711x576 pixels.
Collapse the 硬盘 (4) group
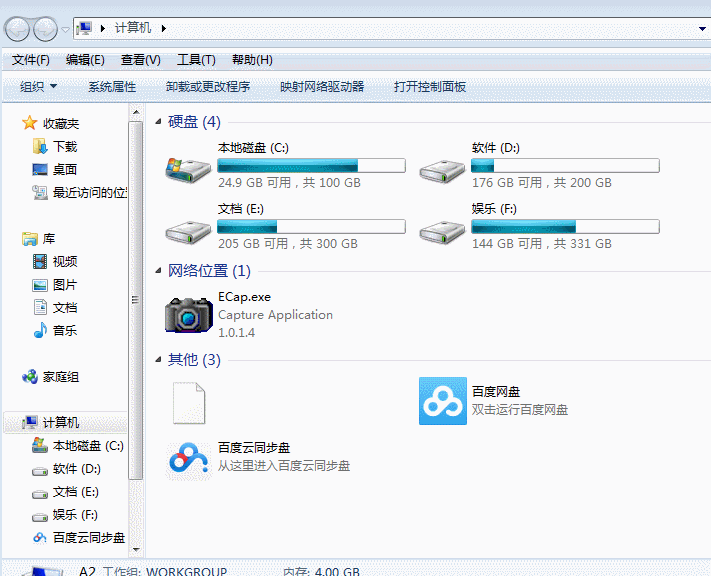coord(158,122)
